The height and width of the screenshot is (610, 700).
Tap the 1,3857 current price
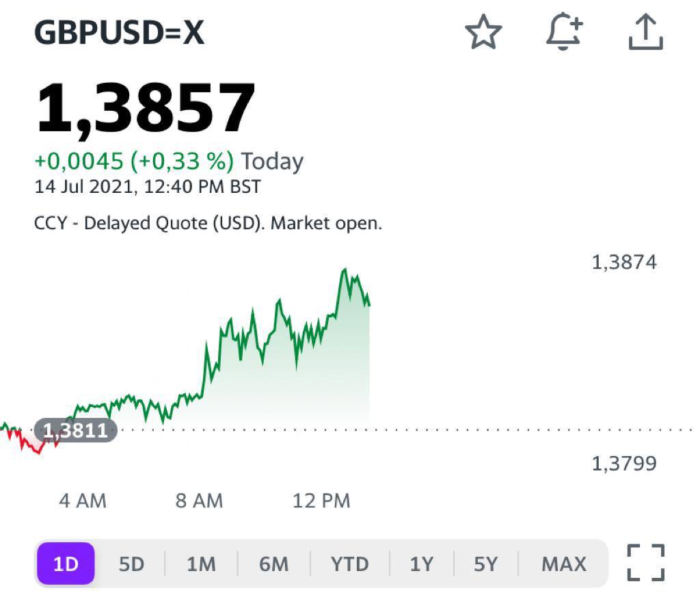click(x=146, y=108)
